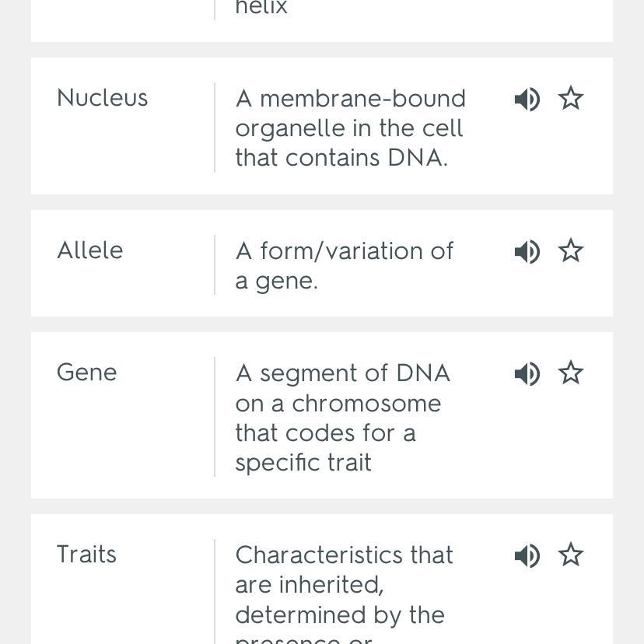Star the Gene term
The width and height of the screenshot is (644, 644).
coord(571,373)
